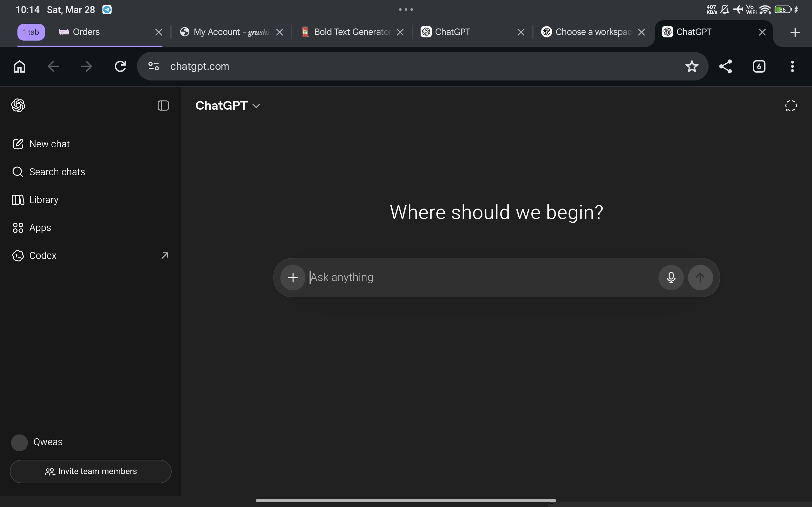The height and width of the screenshot is (507, 812).
Task: Bookmark the page with the star icon
Action: pos(691,67)
